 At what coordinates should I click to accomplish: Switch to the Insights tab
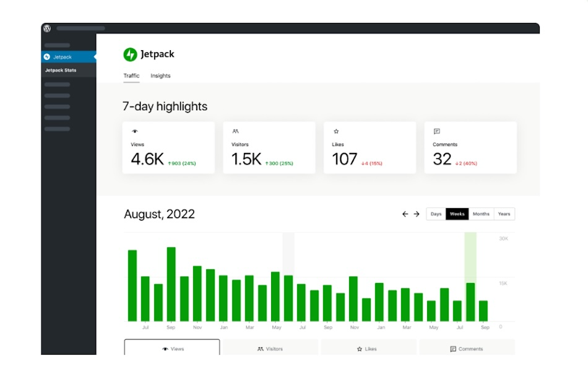pyautogui.click(x=160, y=76)
